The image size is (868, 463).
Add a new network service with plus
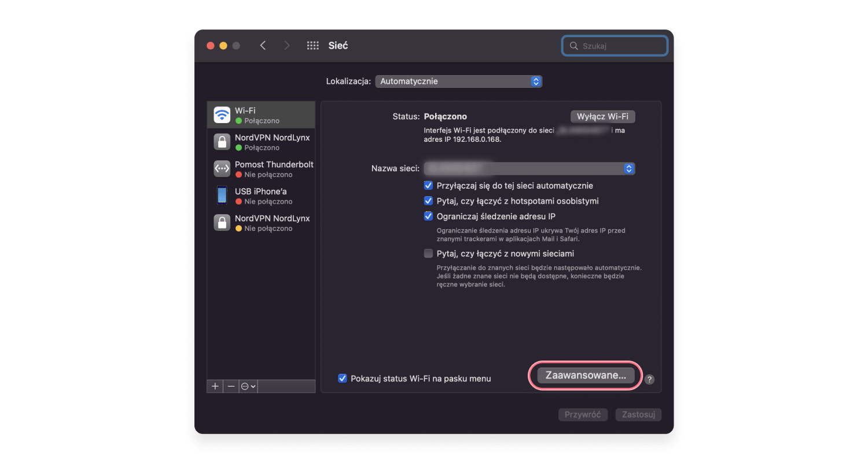pos(215,386)
